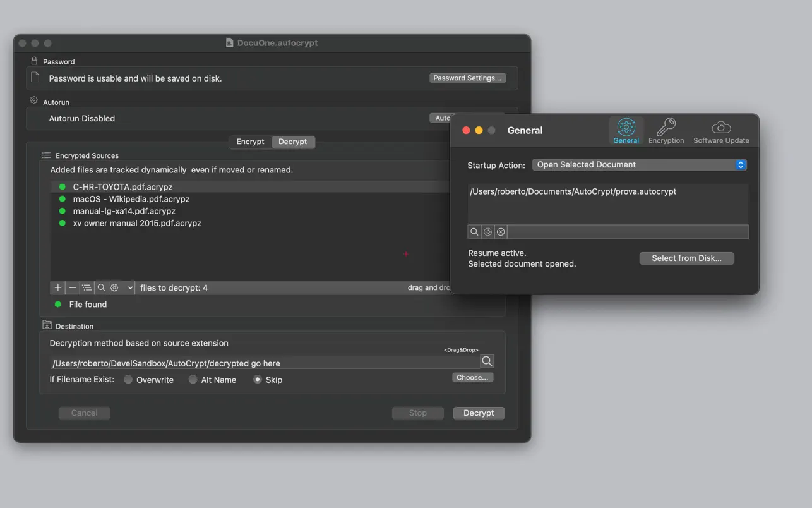Screen dimensions: 812x508
Task: Open the Encryption key icon tab
Action: (666, 131)
